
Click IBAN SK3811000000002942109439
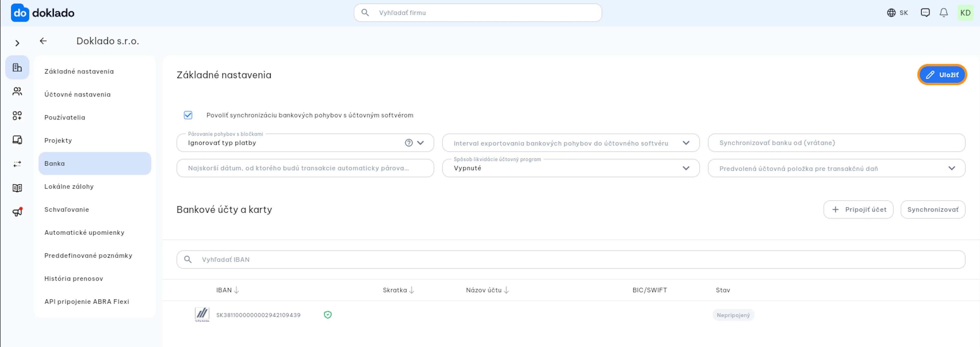click(258, 315)
